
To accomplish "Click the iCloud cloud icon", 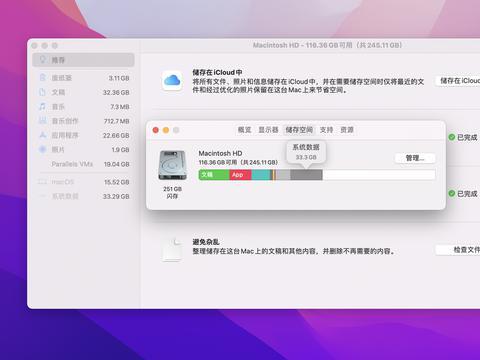I will point(172,80).
